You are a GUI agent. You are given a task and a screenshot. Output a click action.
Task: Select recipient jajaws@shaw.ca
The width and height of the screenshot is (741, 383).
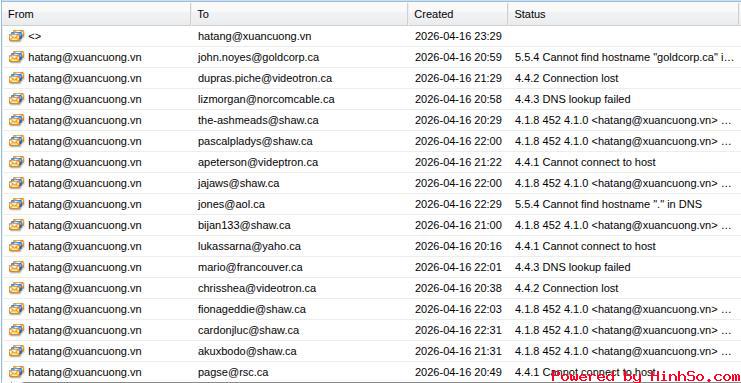point(238,183)
